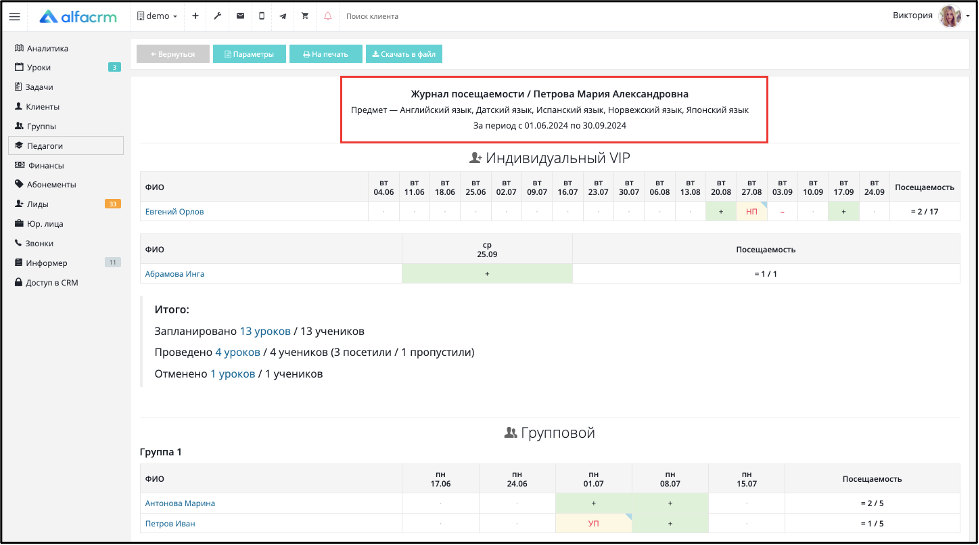Open the 13 уроков planned link
This screenshot has width=979, height=545.
pos(265,331)
